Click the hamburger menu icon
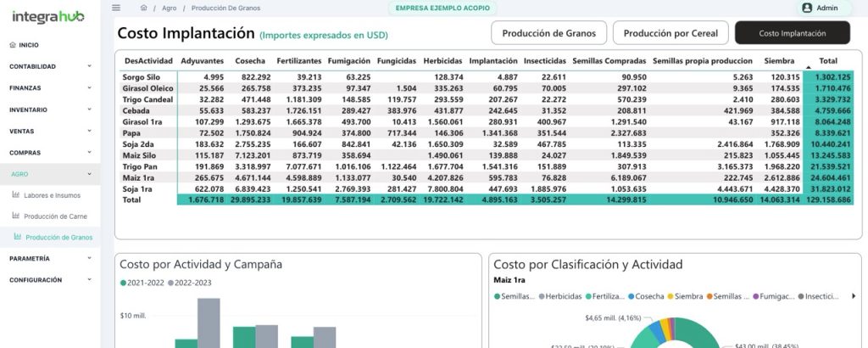 [116, 8]
